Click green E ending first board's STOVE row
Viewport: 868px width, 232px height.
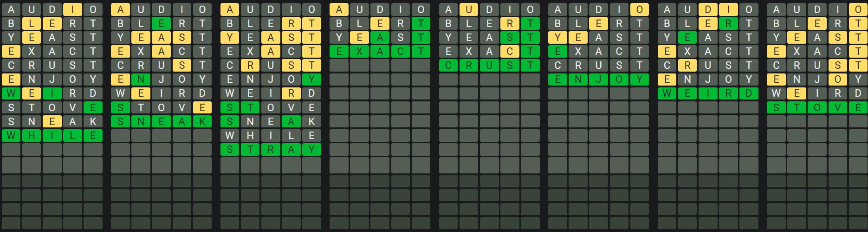pos(93,108)
